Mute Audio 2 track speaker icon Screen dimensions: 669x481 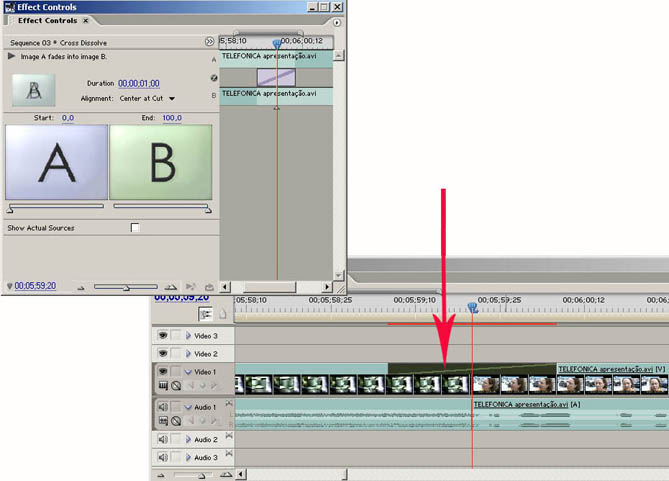pos(162,440)
